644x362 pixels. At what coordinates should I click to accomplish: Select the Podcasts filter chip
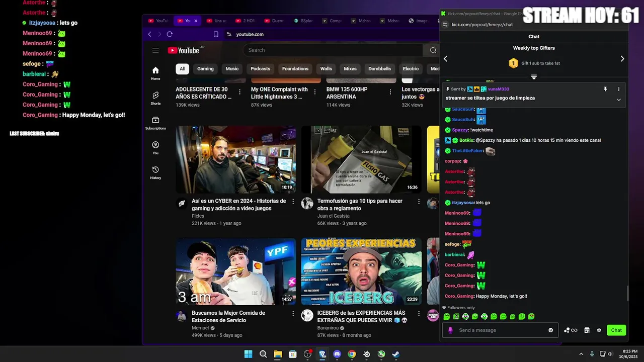(x=260, y=69)
